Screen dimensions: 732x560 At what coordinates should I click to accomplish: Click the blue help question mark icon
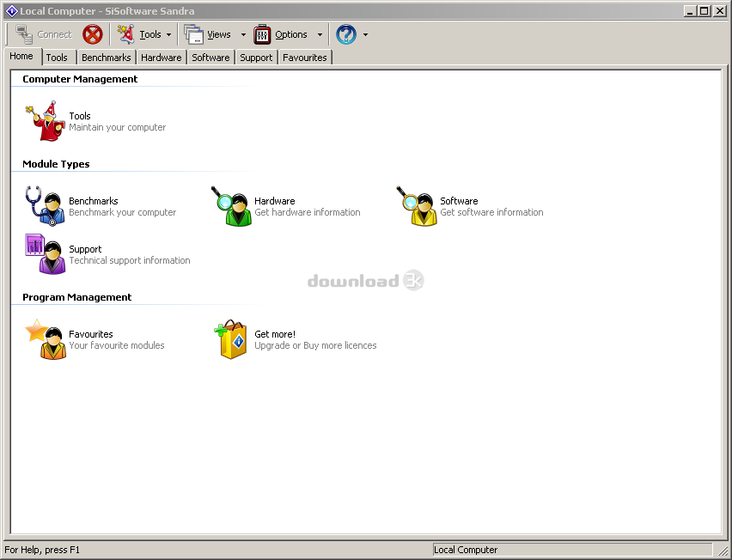[x=346, y=34]
